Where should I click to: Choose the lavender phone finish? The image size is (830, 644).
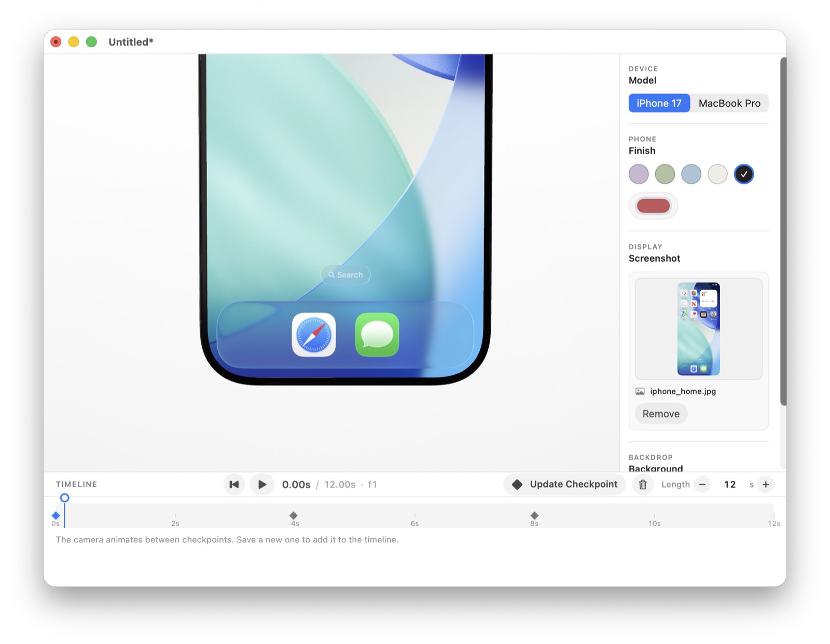(639, 174)
